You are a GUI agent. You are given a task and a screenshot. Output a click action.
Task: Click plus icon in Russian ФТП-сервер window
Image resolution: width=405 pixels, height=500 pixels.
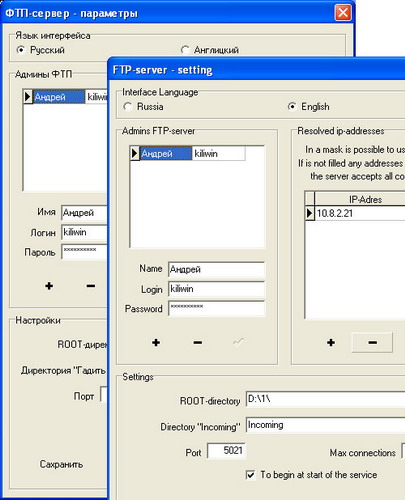(49, 286)
